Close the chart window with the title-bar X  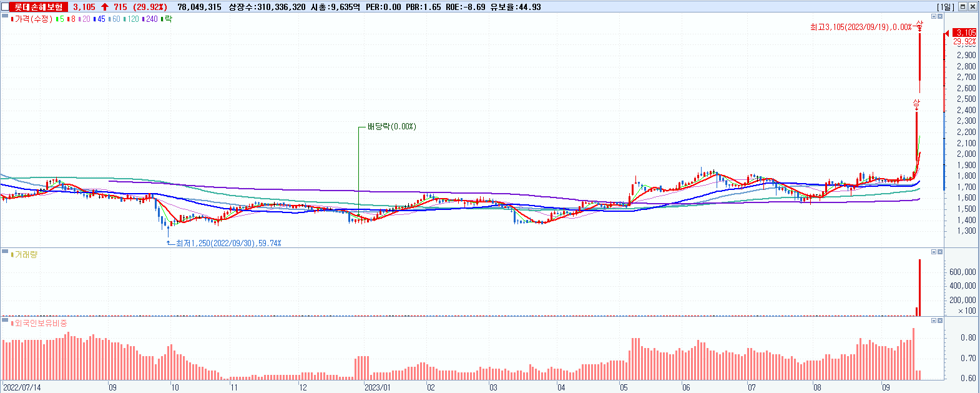pyautogui.click(x=973, y=7)
